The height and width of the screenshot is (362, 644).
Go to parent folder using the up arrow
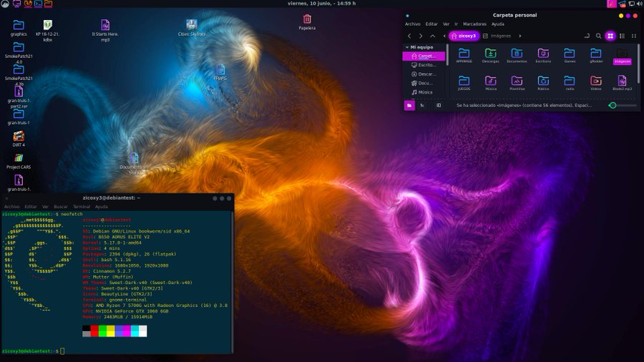(x=432, y=36)
